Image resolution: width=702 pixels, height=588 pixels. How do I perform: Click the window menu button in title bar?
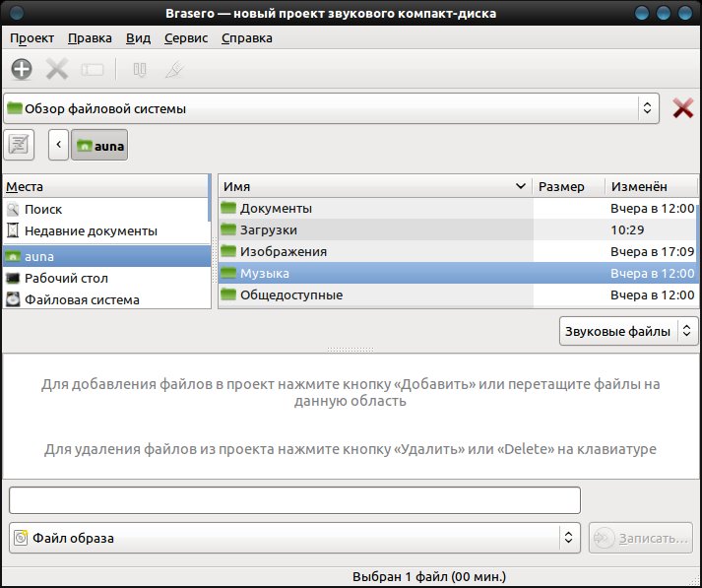(16, 14)
